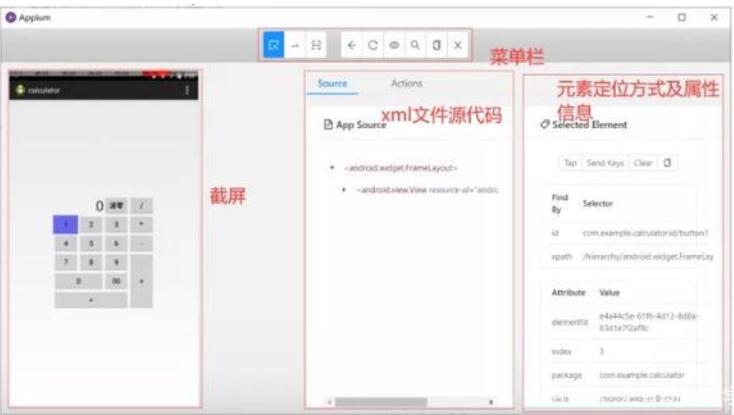Image resolution: width=734 pixels, height=415 pixels.
Task: Select the android.view.View tree row
Action: click(x=427, y=189)
